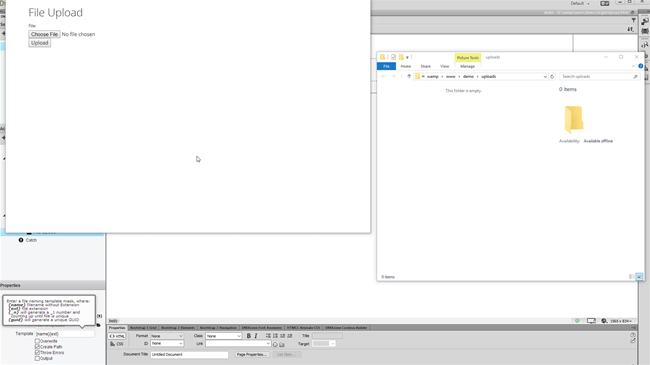Switch to CSS mode in the Properties inspector
The height and width of the screenshot is (365, 650).
[117, 344]
